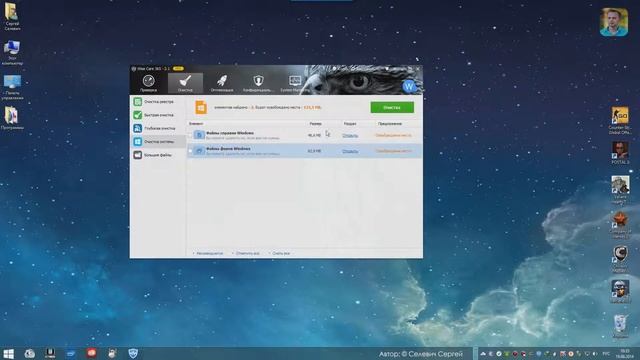Image resolution: width=640 pixels, height=360 pixels.
Task: Open Counter-Strike Global Offensive desktop shortcut
Action: 620,120
